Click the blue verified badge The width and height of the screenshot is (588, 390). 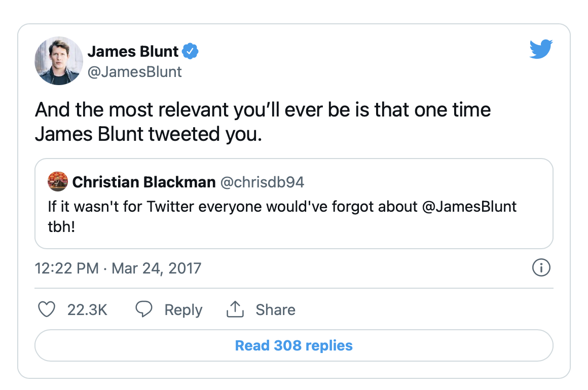191,51
